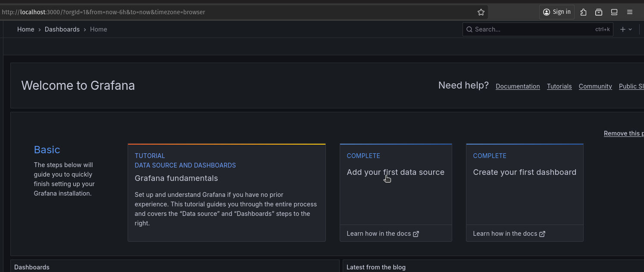Screen dimensions: 644x272
Task: Click the Welcome to Grafana heading
Action: coord(78,85)
